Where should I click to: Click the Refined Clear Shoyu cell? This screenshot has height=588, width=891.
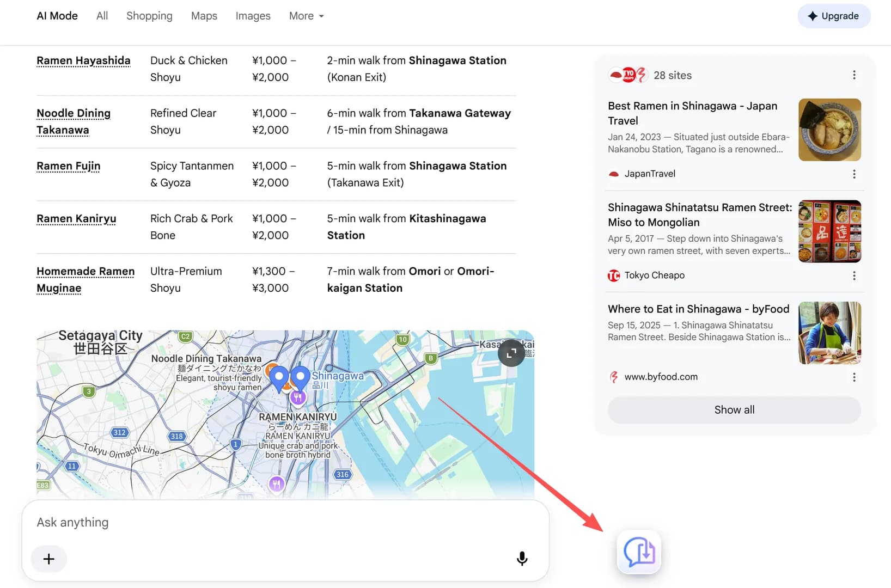tap(183, 121)
